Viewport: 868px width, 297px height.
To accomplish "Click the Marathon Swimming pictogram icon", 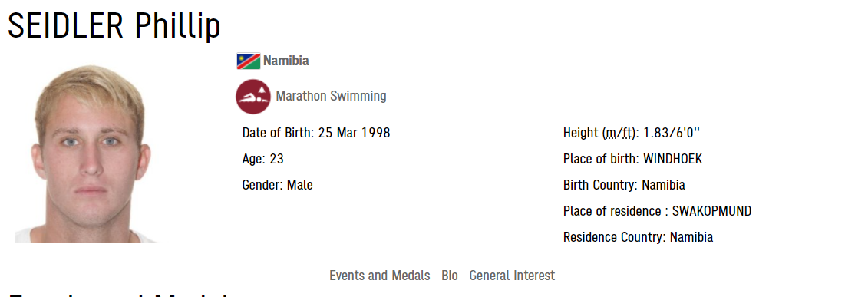I will coord(253,96).
